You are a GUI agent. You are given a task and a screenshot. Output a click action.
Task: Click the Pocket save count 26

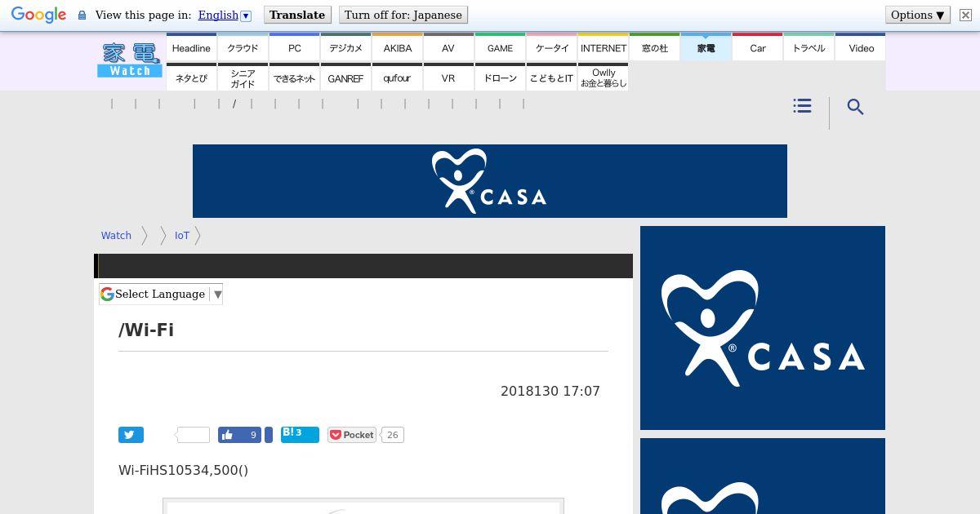point(392,435)
